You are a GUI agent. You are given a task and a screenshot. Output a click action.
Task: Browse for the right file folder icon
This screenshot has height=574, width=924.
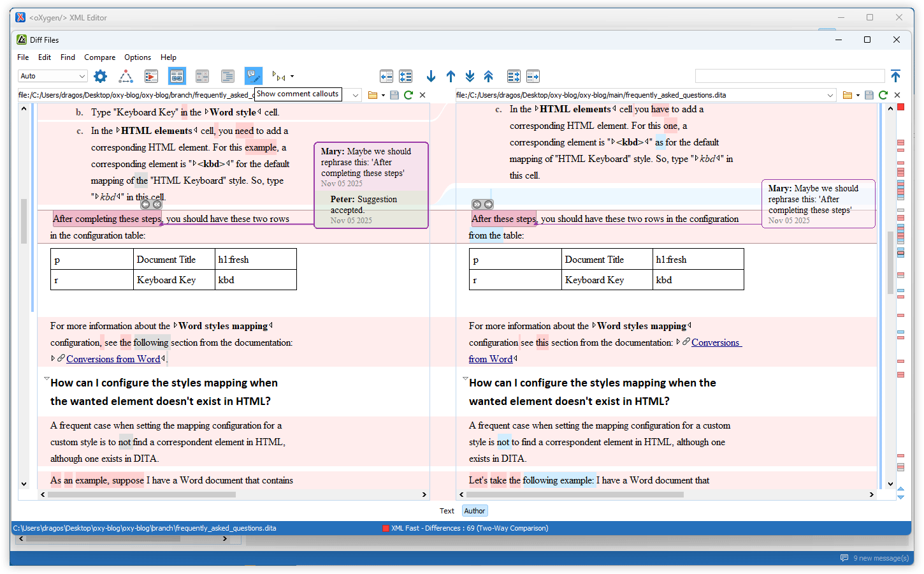[x=847, y=95]
